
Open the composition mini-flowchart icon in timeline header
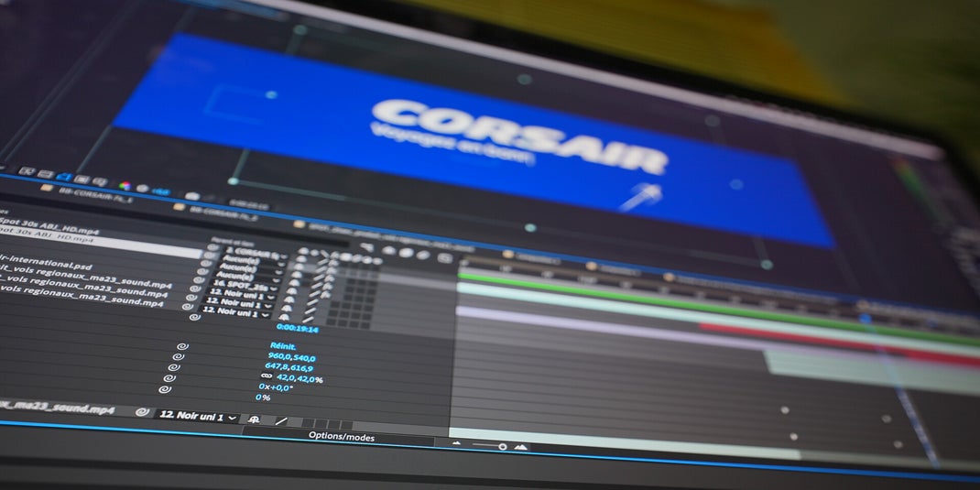pyautogui.click(x=367, y=247)
